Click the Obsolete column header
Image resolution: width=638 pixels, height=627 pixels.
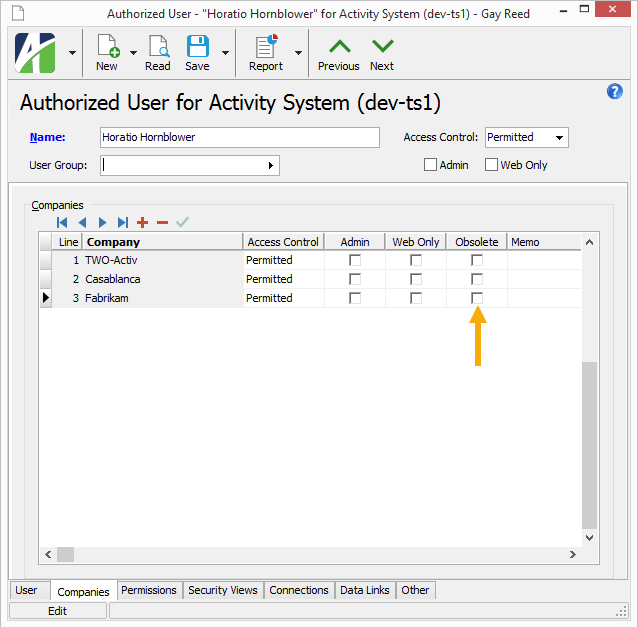(477, 242)
